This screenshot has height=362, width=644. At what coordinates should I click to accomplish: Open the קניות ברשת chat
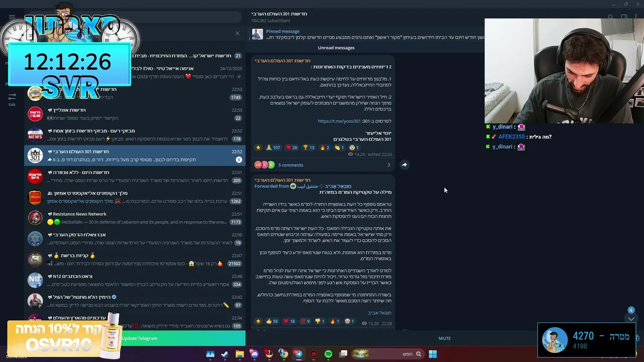(x=135, y=259)
